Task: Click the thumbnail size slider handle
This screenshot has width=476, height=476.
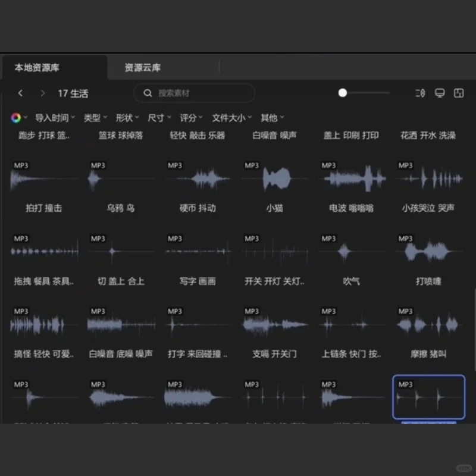Action: (x=343, y=93)
